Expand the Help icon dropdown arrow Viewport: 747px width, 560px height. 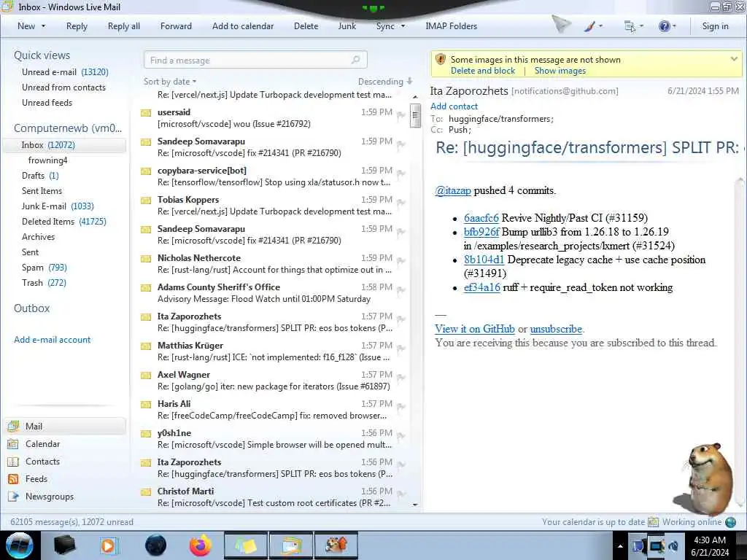[674, 26]
